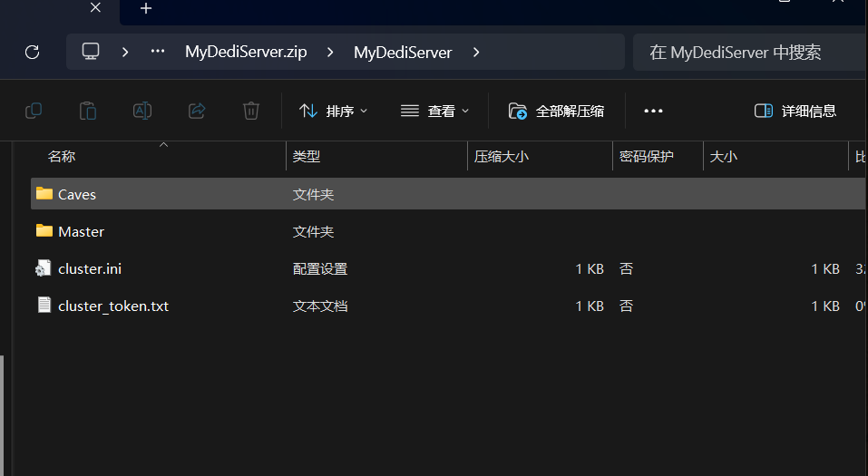This screenshot has width=868, height=476.
Task: Open the 查看 view dropdown
Action: pos(435,111)
